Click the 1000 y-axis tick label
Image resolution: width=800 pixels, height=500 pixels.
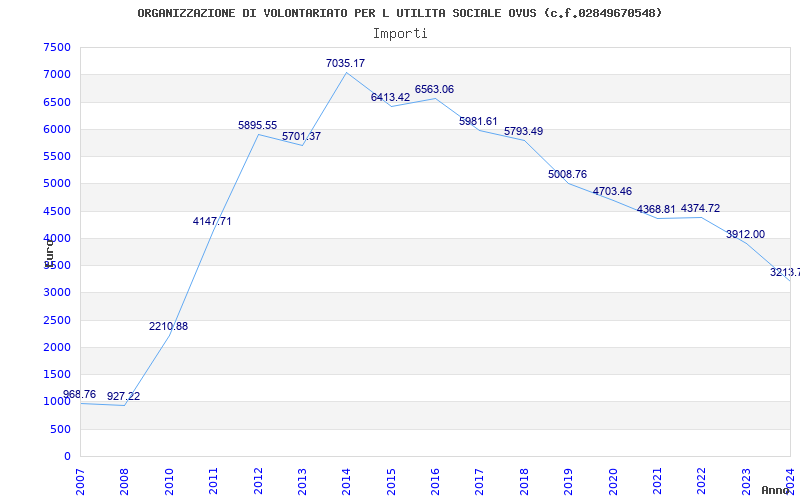57,402
